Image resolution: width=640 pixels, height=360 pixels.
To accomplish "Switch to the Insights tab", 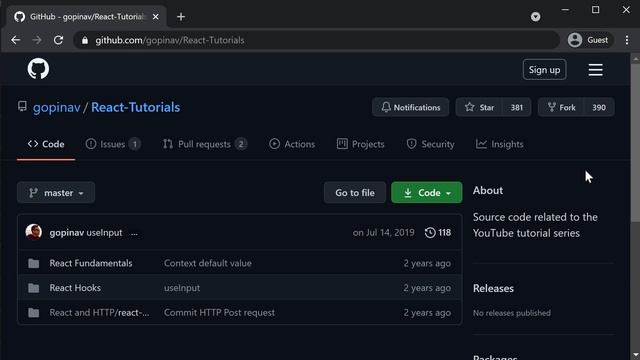I will click(499, 144).
